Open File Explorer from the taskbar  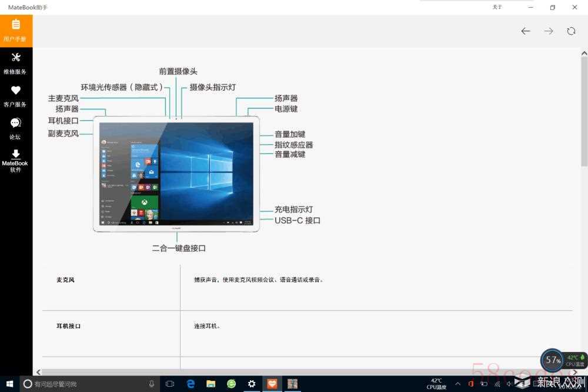211,384
